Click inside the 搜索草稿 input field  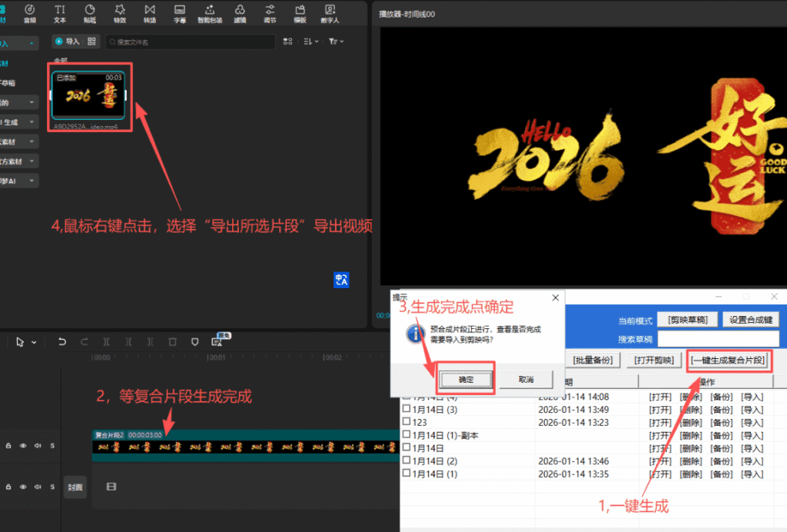point(719,338)
